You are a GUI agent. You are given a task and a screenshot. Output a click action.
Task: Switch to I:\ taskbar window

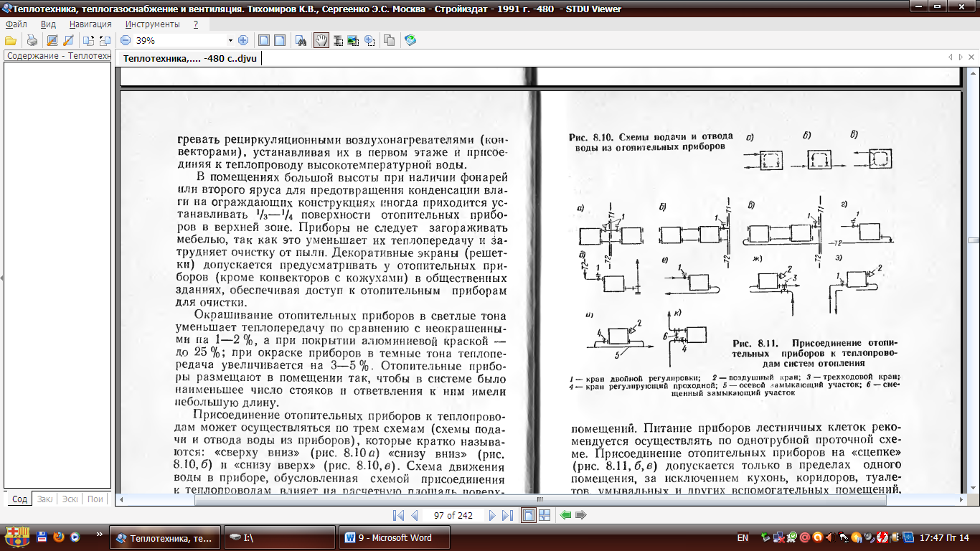click(x=278, y=537)
